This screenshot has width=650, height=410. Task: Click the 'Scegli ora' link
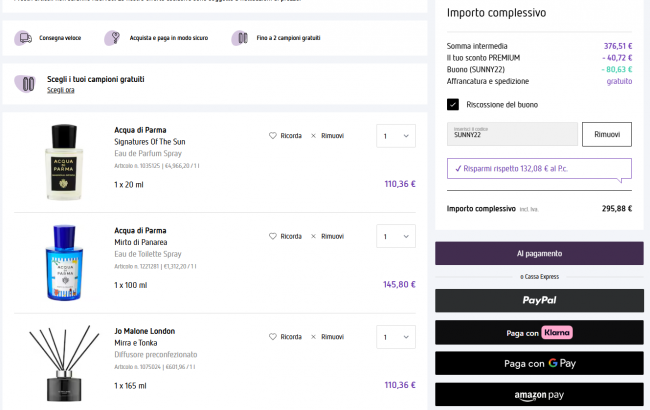click(x=61, y=90)
